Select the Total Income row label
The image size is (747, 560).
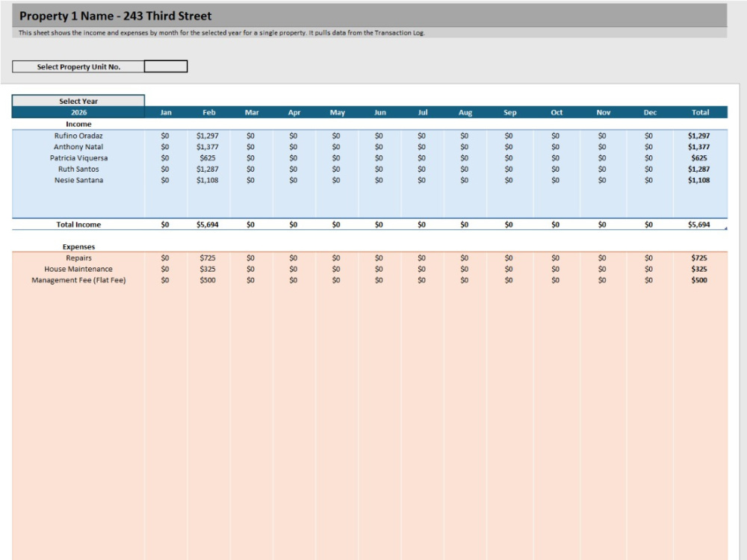click(78, 224)
